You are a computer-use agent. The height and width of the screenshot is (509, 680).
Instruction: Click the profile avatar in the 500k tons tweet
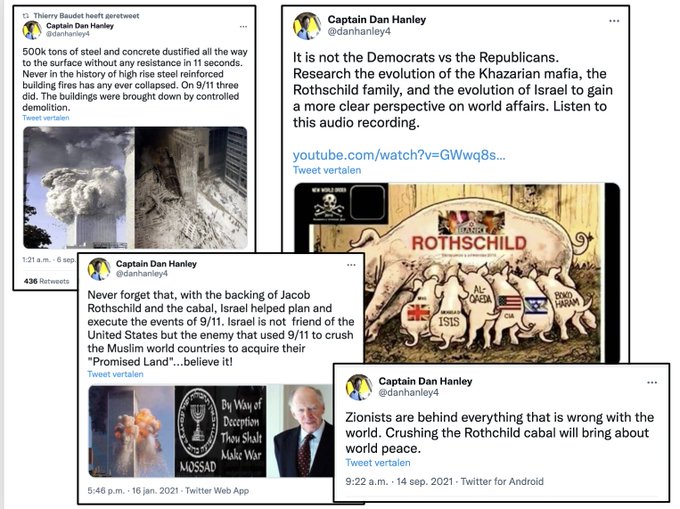click(x=32, y=29)
